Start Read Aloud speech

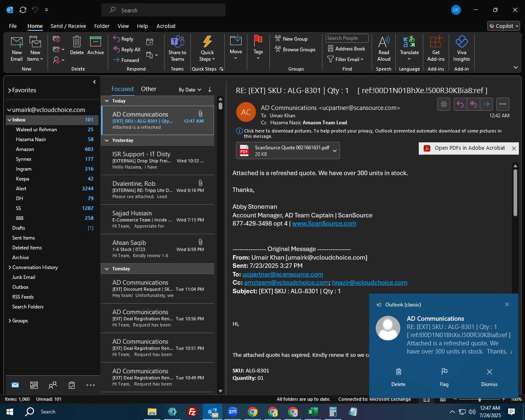384,49
